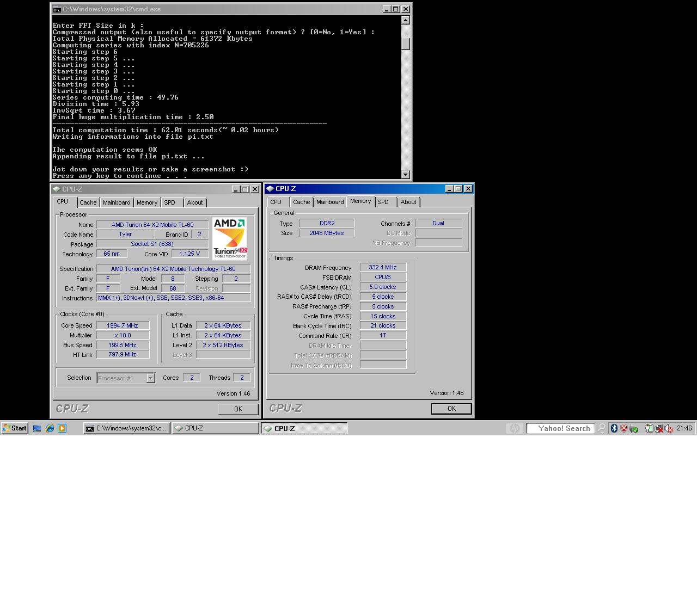Click the Core Speed value 1994.7 MHz
This screenshot has height=616, width=697.
coord(123,325)
